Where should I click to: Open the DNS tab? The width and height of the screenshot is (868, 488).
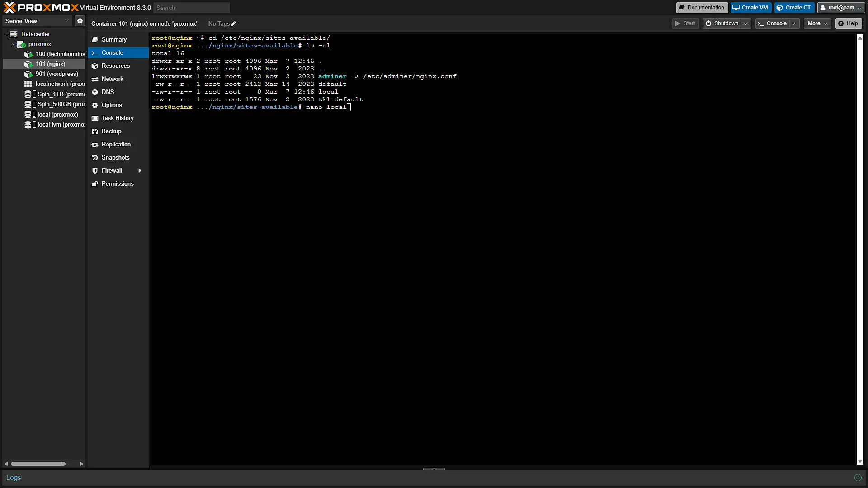pyautogui.click(x=118, y=92)
